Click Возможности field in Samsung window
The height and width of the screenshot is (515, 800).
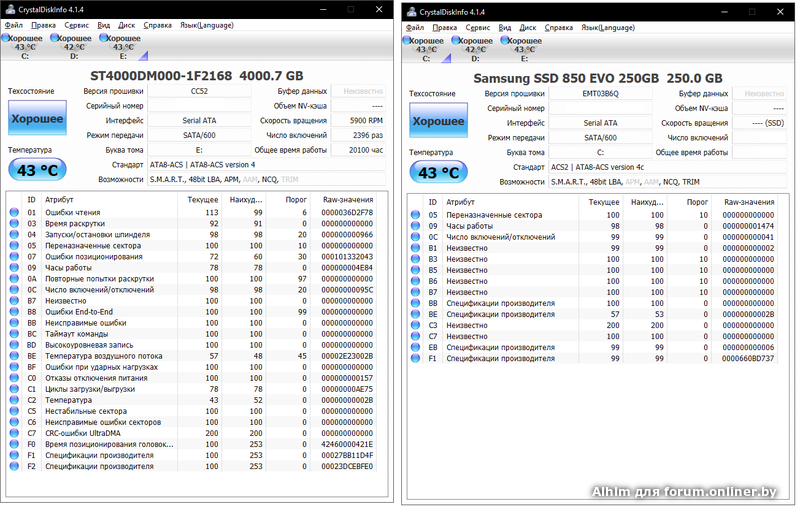click(x=667, y=182)
